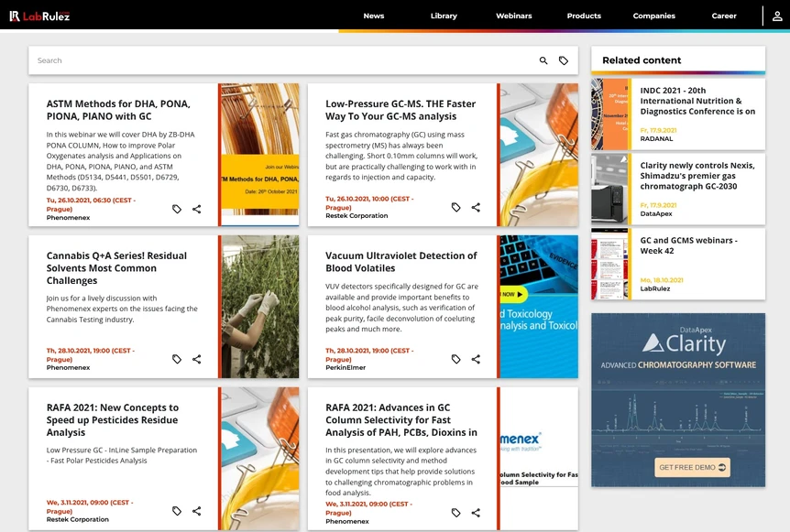Tag the Vacuum Ultraviolet Detection webinar
This screenshot has width=790, height=532.
pos(456,359)
